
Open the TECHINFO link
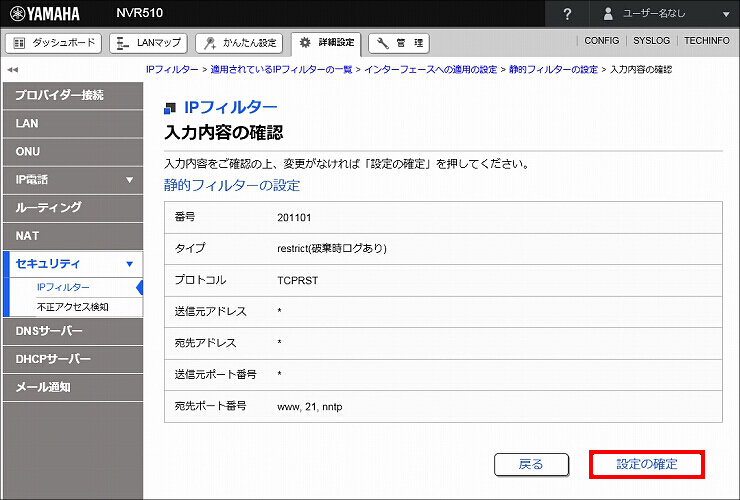click(x=706, y=41)
